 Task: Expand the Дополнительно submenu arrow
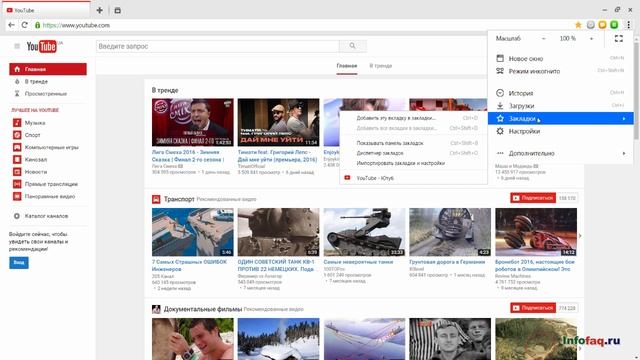point(624,153)
